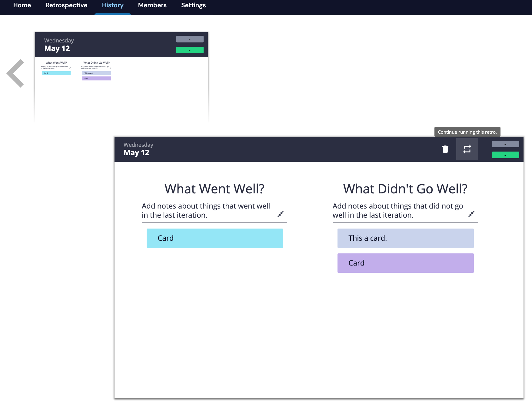Select the History tab
532x408 pixels.
113,5
